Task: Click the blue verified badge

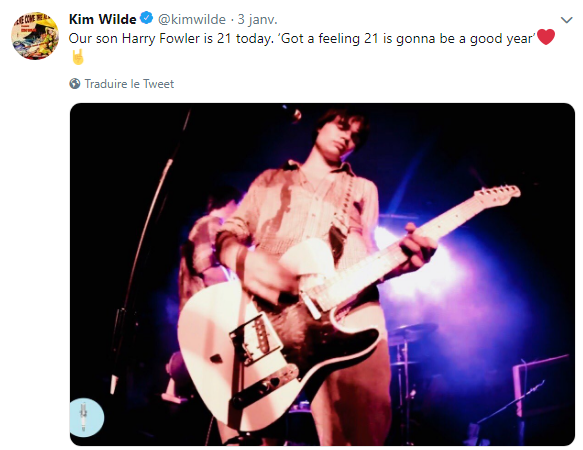Action: pos(147,18)
